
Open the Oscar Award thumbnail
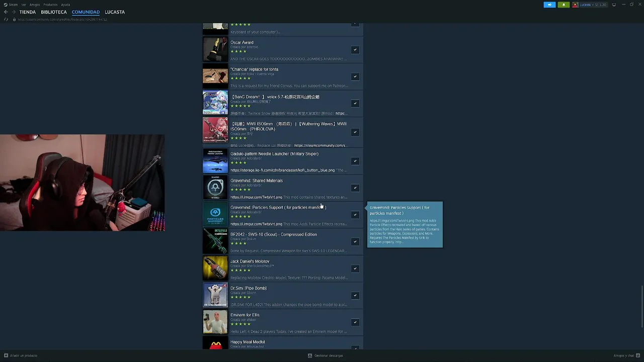pos(215,50)
